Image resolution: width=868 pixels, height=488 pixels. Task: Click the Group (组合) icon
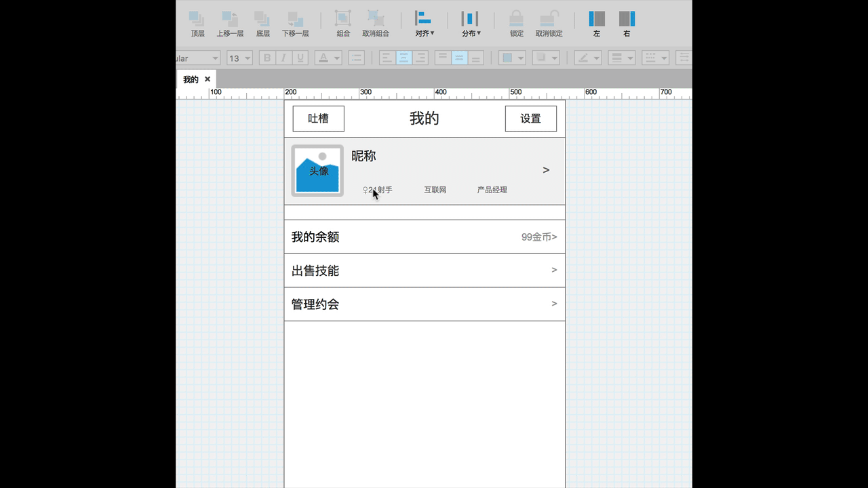pyautogui.click(x=343, y=20)
